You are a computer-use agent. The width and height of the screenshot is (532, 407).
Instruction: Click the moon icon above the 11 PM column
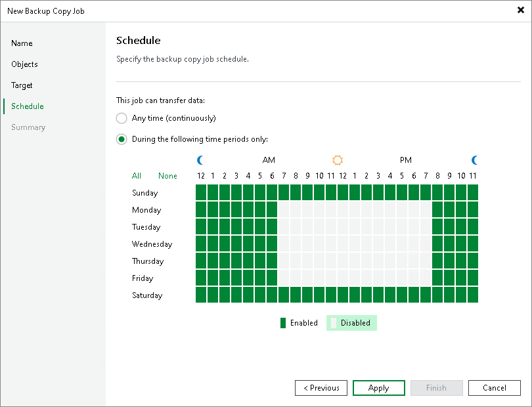(x=475, y=160)
